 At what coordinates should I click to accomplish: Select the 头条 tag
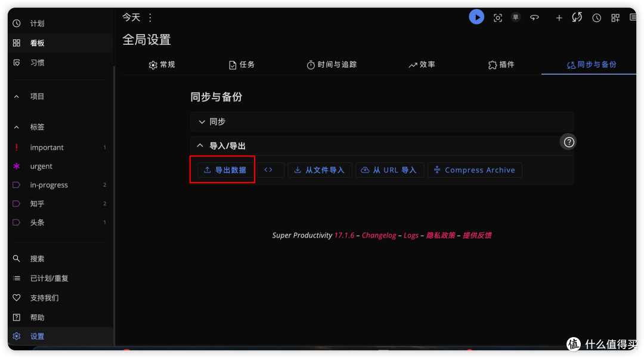(60, 223)
